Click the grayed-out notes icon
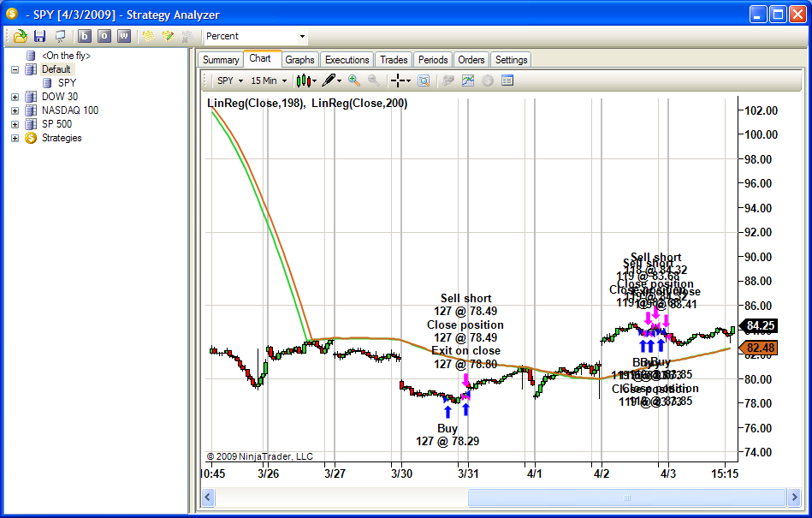Viewport: 812px width, 518px height. pos(188,36)
